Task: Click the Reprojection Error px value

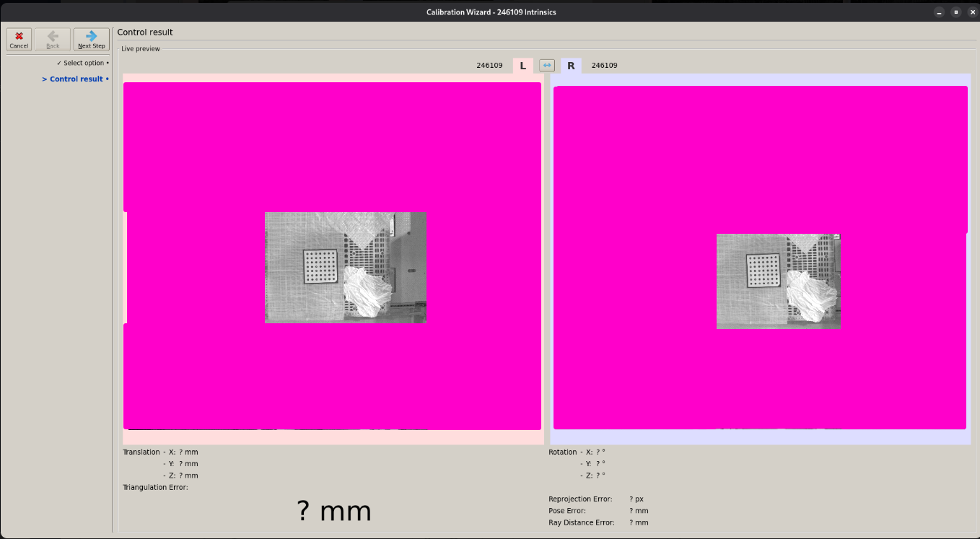Action: tap(636, 499)
